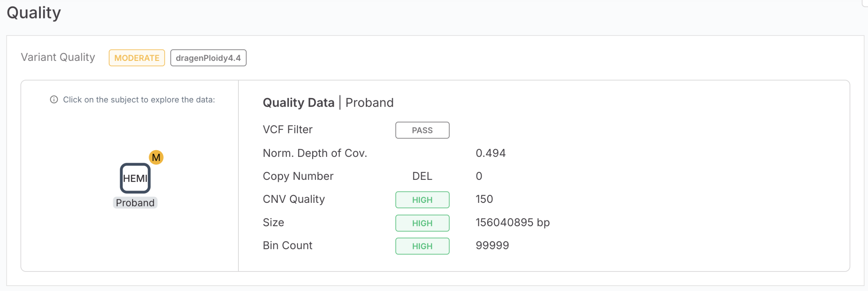Select the Proband label under the pedigree
The height and width of the screenshot is (291, 868).
pyautogui.click(x=135, y=203)
